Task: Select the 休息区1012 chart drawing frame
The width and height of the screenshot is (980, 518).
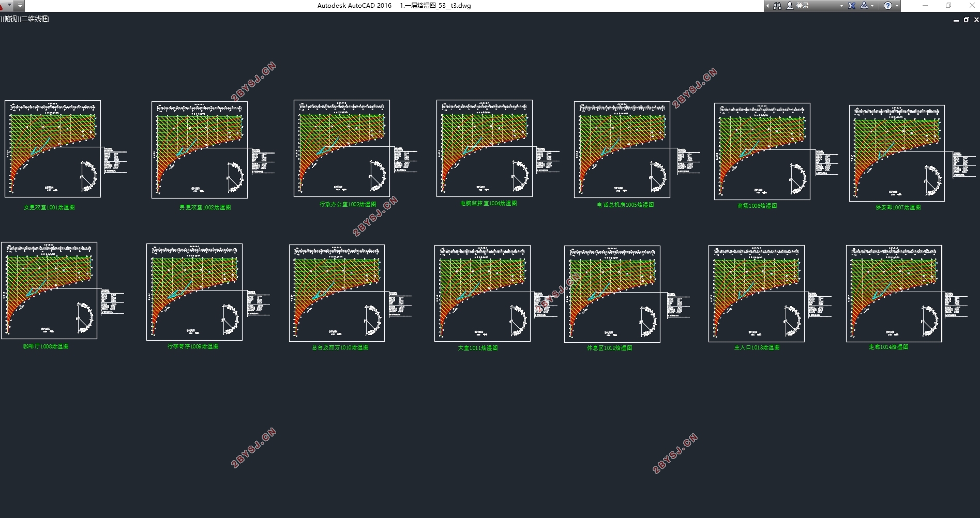Action: click(x=612, y=294)
